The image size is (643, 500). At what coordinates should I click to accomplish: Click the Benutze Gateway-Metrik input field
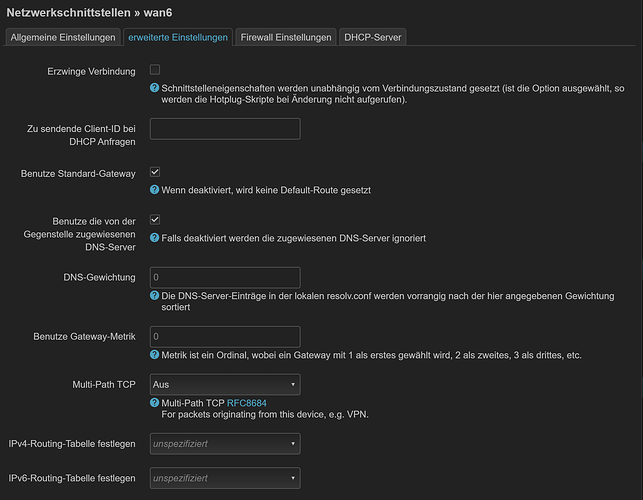pos(224,336)
